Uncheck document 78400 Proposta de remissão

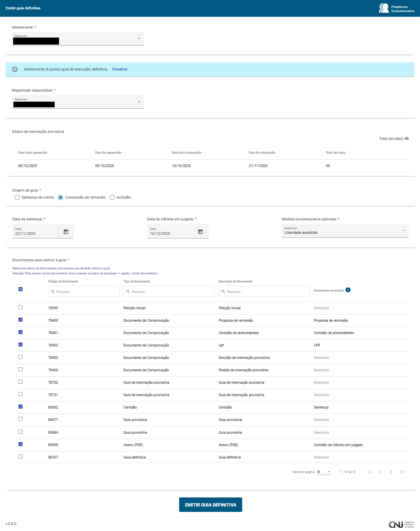point(20,320)
